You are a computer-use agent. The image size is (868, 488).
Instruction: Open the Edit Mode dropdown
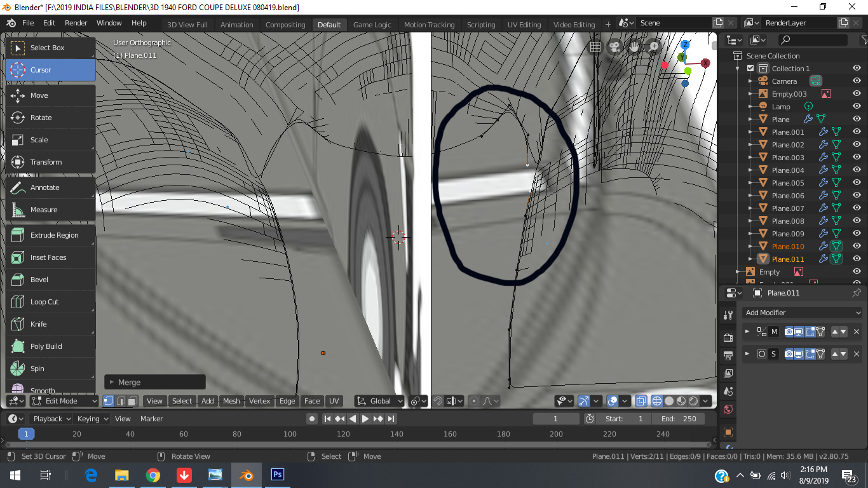(63, 401)
